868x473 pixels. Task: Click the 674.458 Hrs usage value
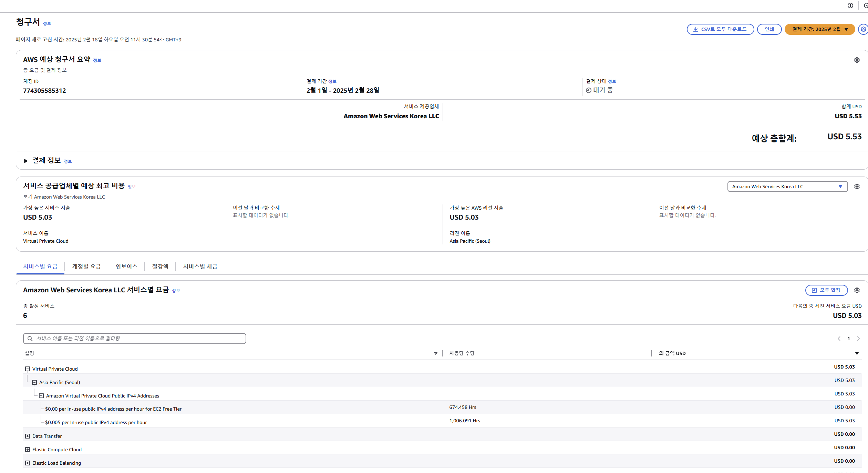pos(463,407)
